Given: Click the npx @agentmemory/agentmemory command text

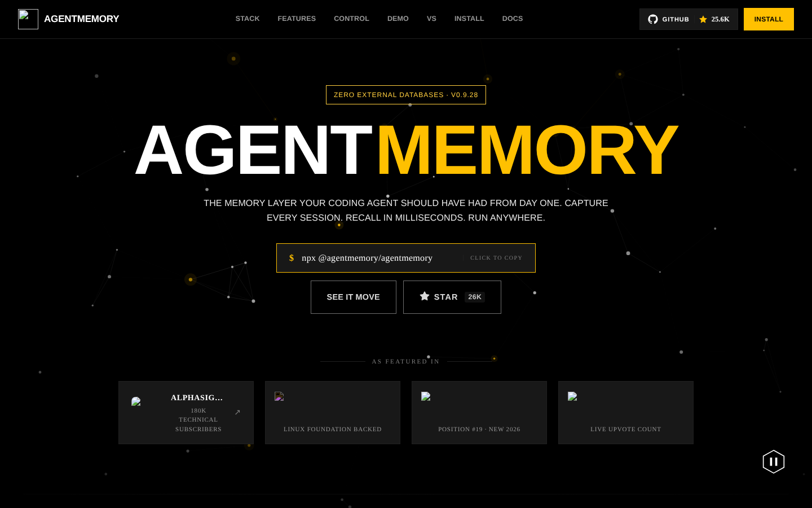Looking at the screenshot, I should (367, 258).
